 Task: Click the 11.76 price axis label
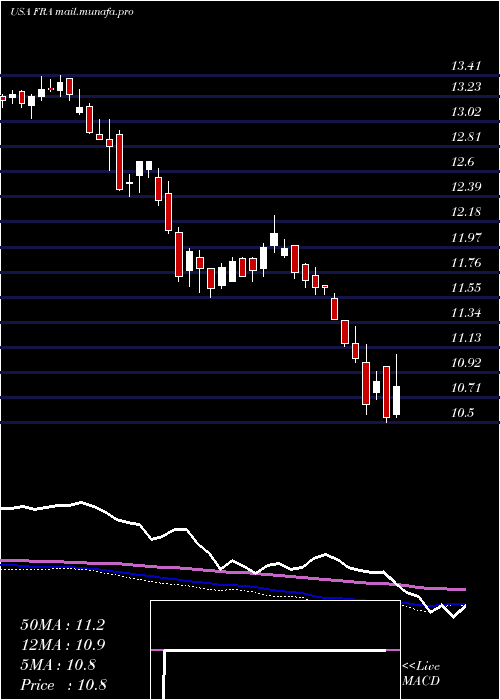(x=466, y=262)
